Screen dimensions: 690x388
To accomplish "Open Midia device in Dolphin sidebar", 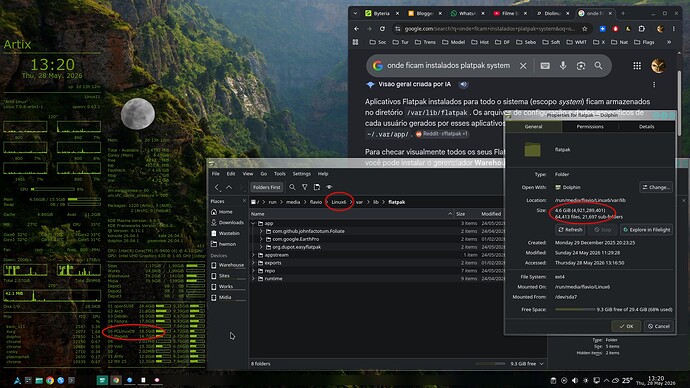I will 228,297.
